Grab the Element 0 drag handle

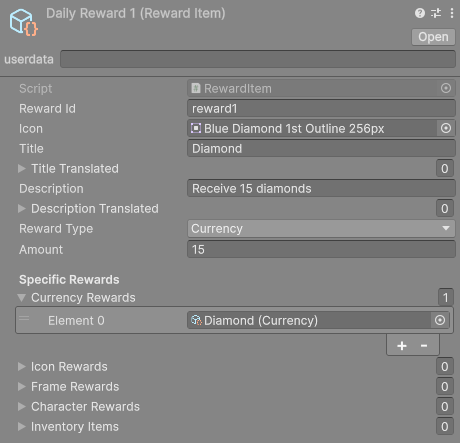[x=24, y=319]
